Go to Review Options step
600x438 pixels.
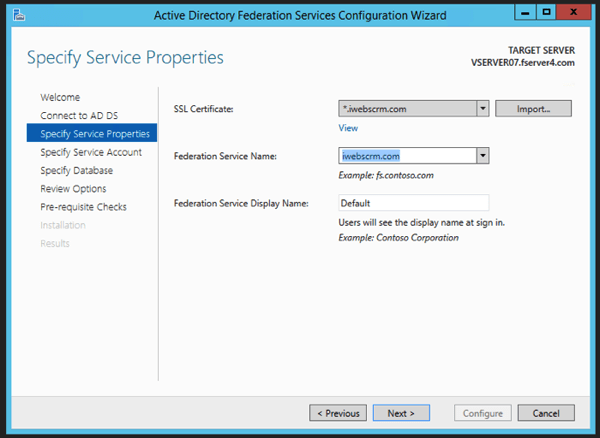pos(73,189)
